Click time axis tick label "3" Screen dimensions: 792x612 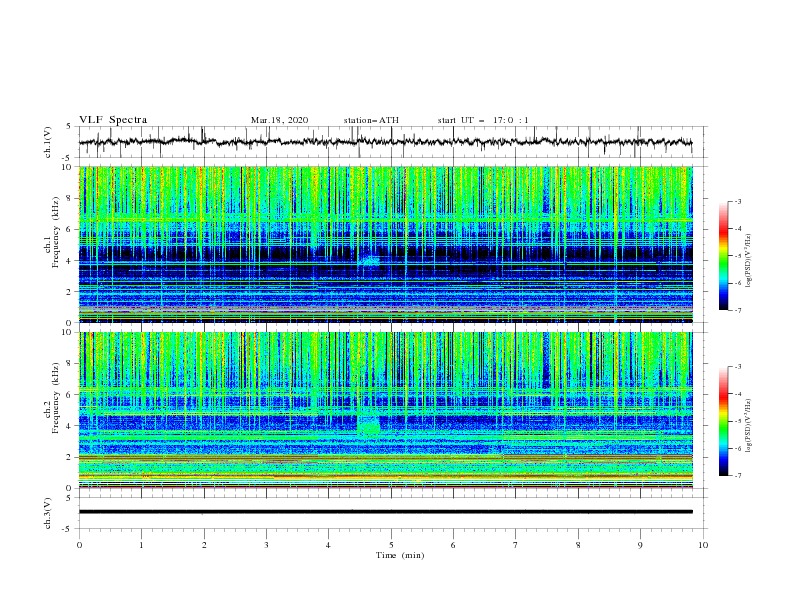coord(266,545)
